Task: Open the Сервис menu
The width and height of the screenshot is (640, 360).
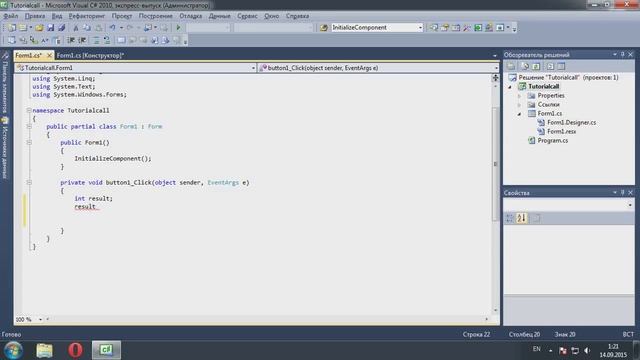Action: [x=247, y=16]
